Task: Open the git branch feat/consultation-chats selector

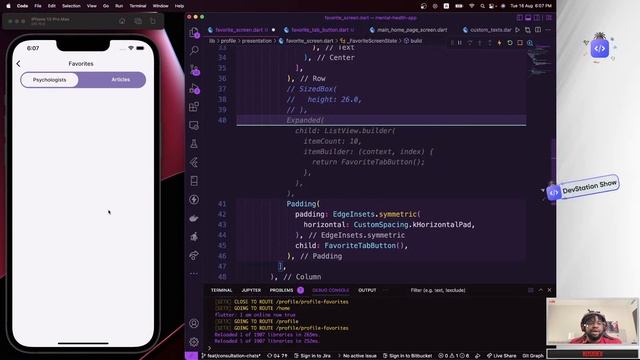Action: point(231,356)
